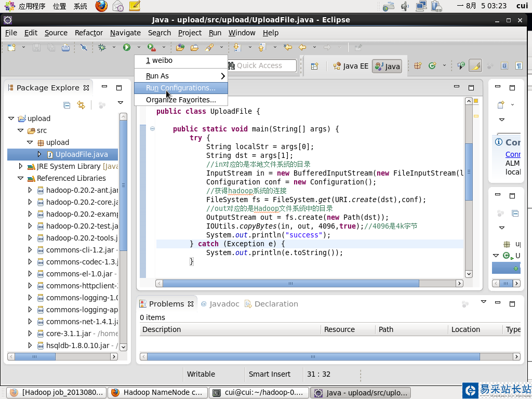Toggle Mark Occurrences highlighter button
The image size is (532, 399).
point(475,66)
